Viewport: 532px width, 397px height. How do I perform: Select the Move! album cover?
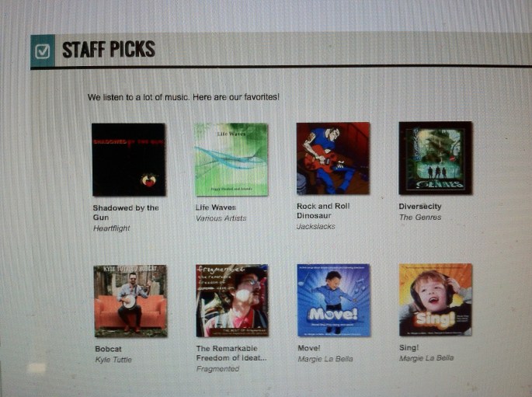[333, 300]
